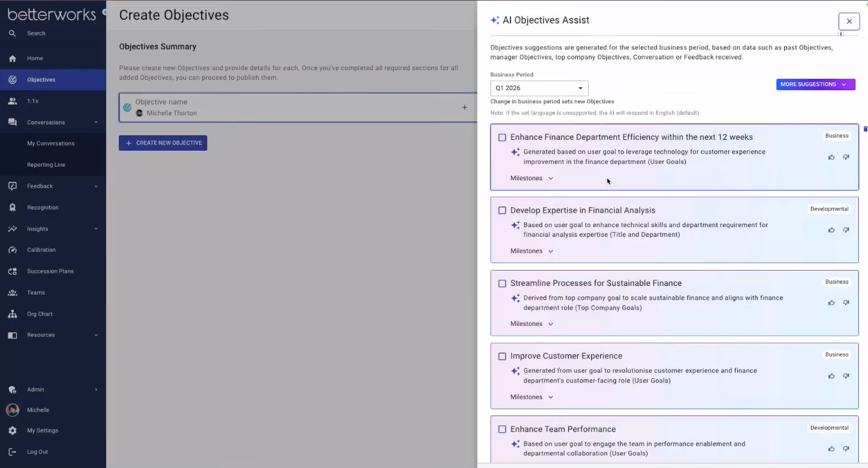Go to Succession Plans menu item
Image resolution: width=868 pixels, height=468 pixels.
[x=50, y=272]
